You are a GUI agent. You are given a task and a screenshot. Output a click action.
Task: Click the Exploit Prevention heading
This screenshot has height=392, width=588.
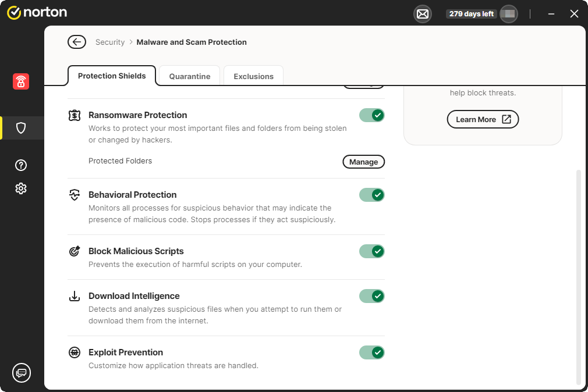click(126, 352)
